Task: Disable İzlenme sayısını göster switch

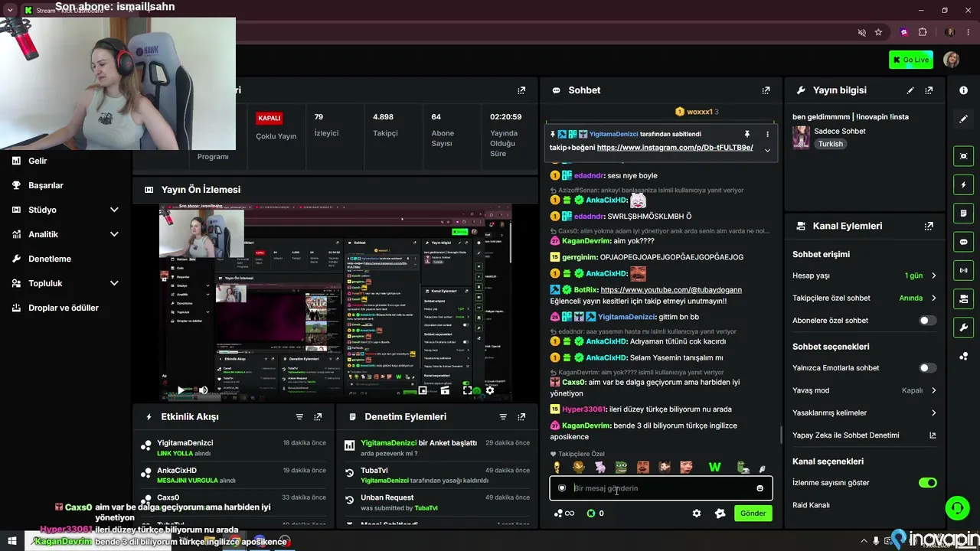Action: pos(927,483)
